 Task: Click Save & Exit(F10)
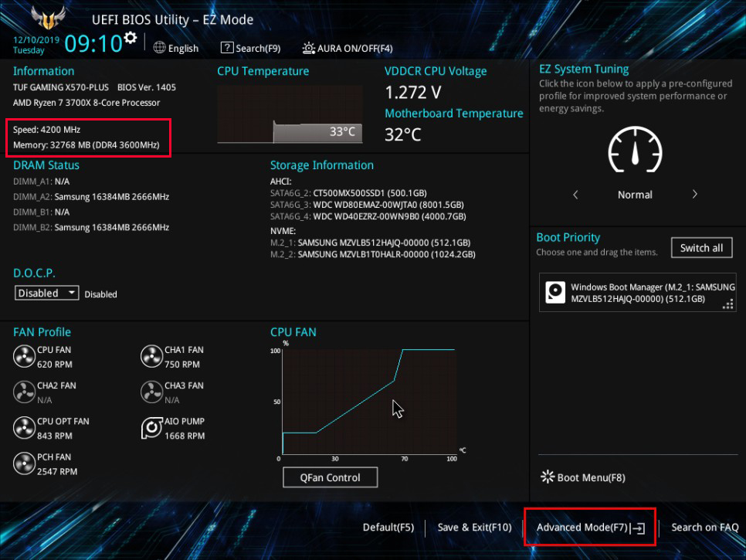click(474, 527)
